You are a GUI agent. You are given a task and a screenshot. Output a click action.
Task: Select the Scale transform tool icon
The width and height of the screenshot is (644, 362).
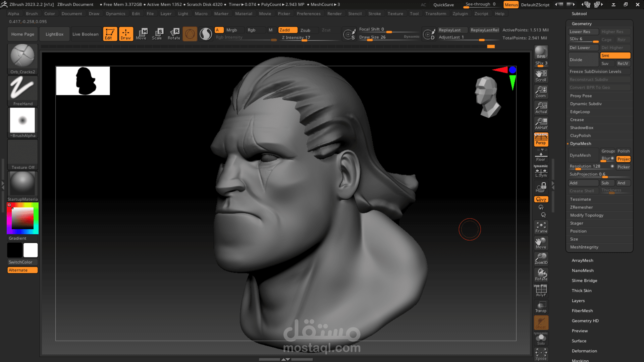(x=157, y=34)
